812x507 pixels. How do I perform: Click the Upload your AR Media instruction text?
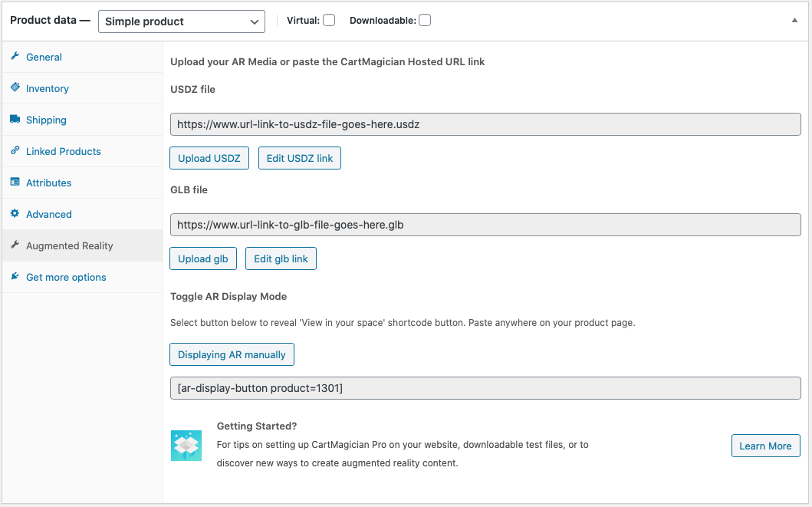pos(328,61)
